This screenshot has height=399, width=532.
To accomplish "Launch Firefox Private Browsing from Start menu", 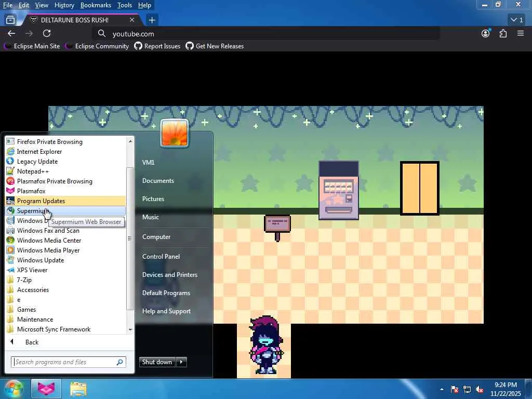I will (x=65, y=142).
